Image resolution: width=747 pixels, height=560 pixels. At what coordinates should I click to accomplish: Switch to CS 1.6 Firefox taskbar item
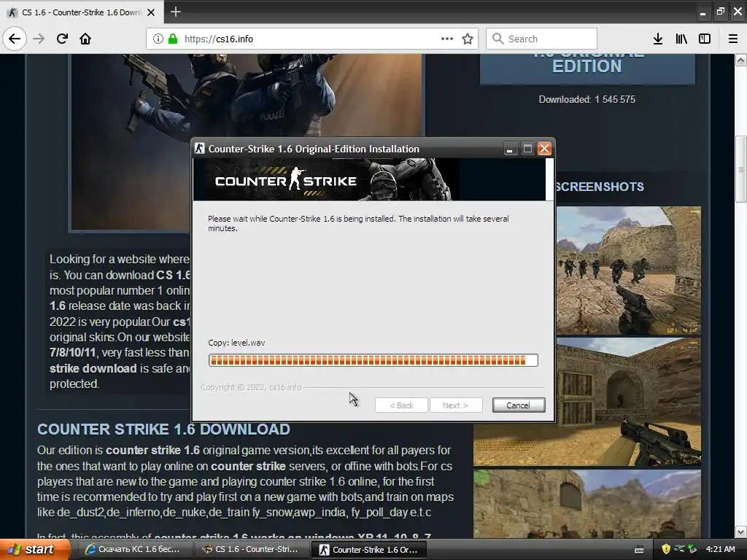point(251,549)
